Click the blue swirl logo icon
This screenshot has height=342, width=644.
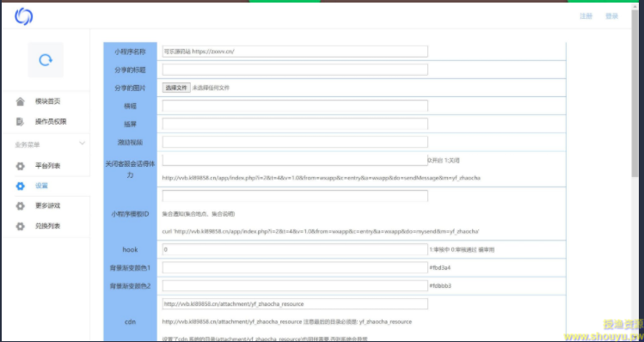click(x=24, y=16)
